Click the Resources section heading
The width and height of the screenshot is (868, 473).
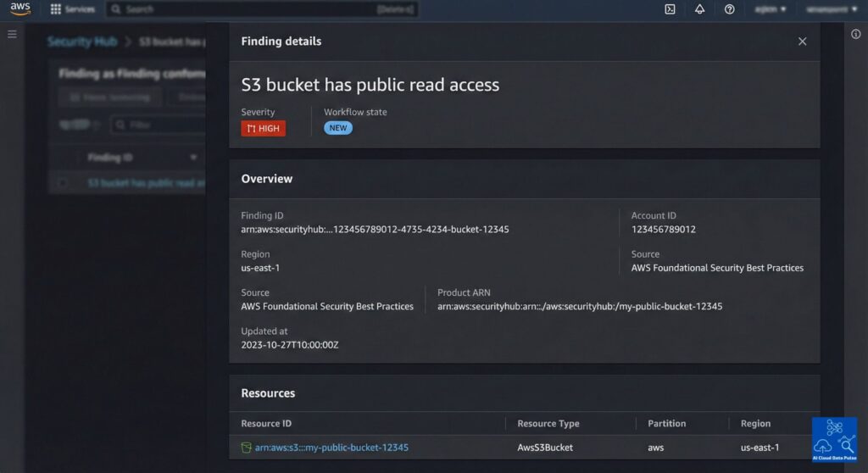point(268,393)
